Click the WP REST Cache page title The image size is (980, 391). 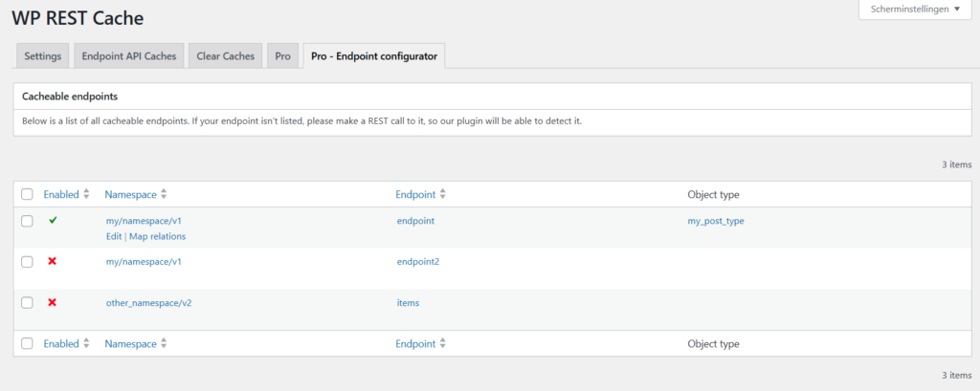(x=78, y=18)
